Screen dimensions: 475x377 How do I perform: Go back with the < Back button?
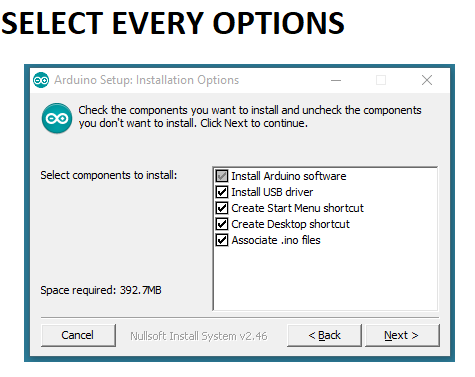pyautogui.click(x=324, y=335)
